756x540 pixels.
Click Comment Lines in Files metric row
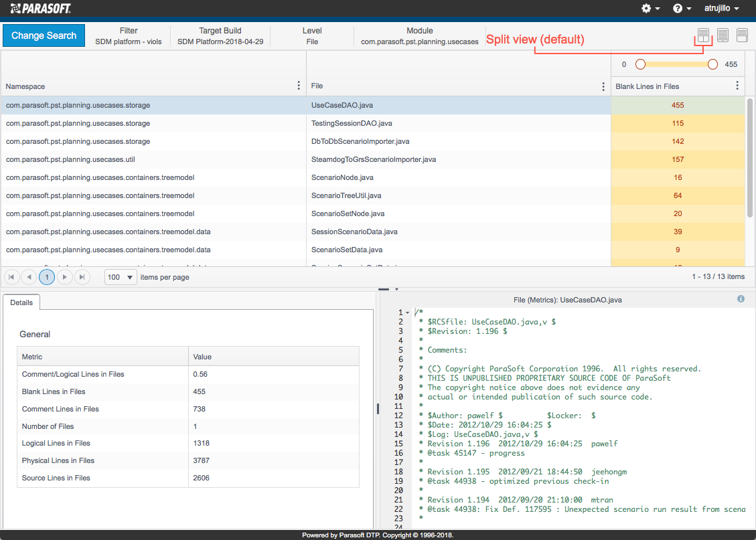coord(188,409)
